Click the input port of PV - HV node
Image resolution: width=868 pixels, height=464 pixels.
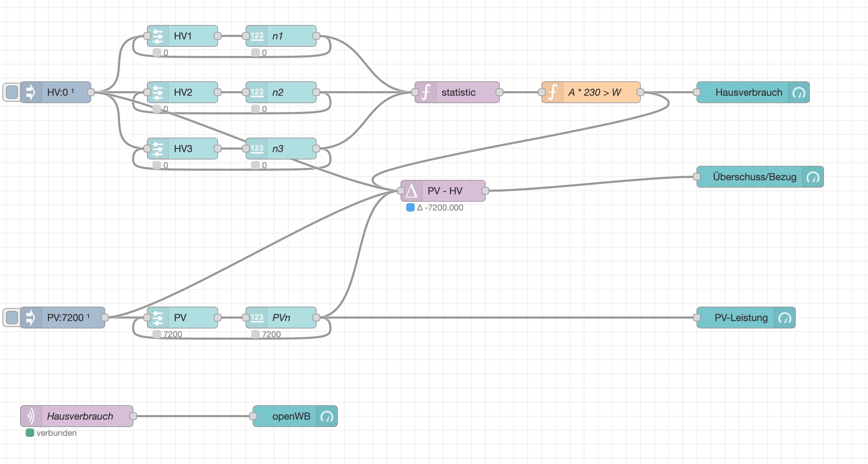[x=401, y=191]
